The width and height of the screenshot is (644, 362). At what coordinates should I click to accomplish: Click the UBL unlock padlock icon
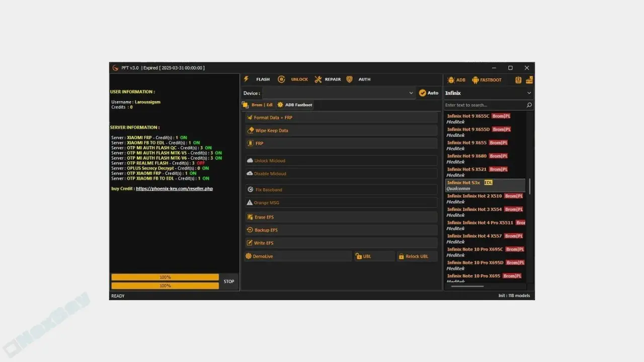pyautogui.click(x=358, y=256)
